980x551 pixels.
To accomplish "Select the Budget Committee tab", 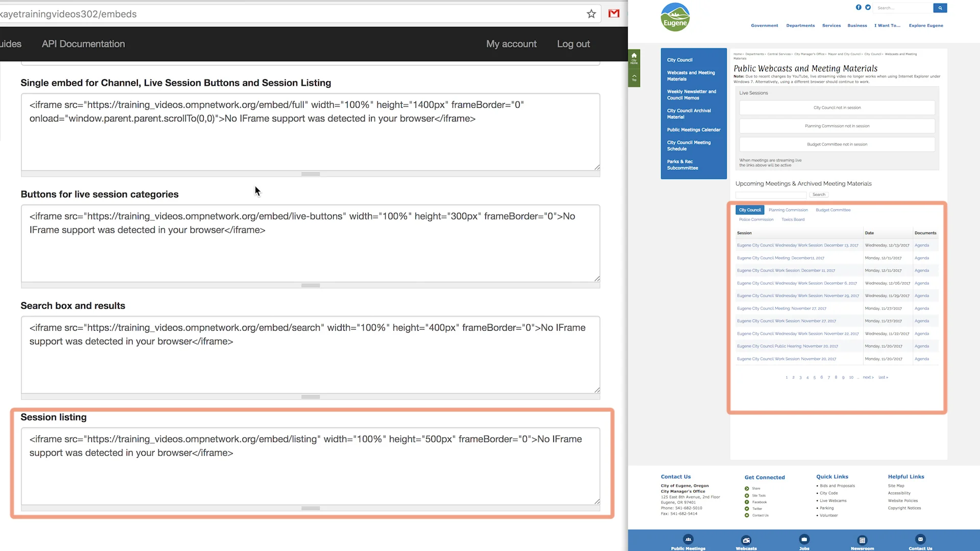I will (832, 210).
